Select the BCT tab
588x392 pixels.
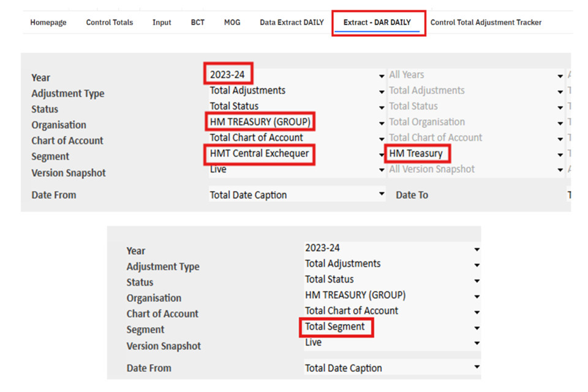point(197,23)
